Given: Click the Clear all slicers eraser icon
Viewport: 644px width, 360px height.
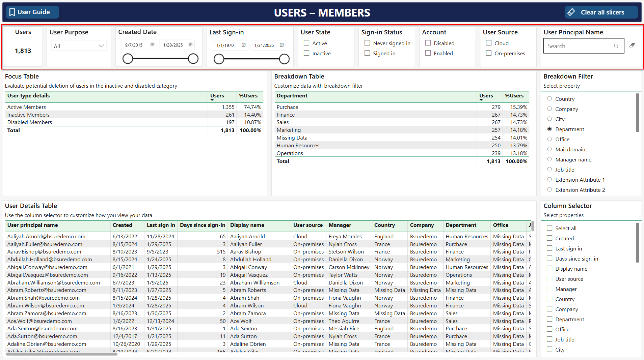Looking at the screenshot, I should coord(571,12).
